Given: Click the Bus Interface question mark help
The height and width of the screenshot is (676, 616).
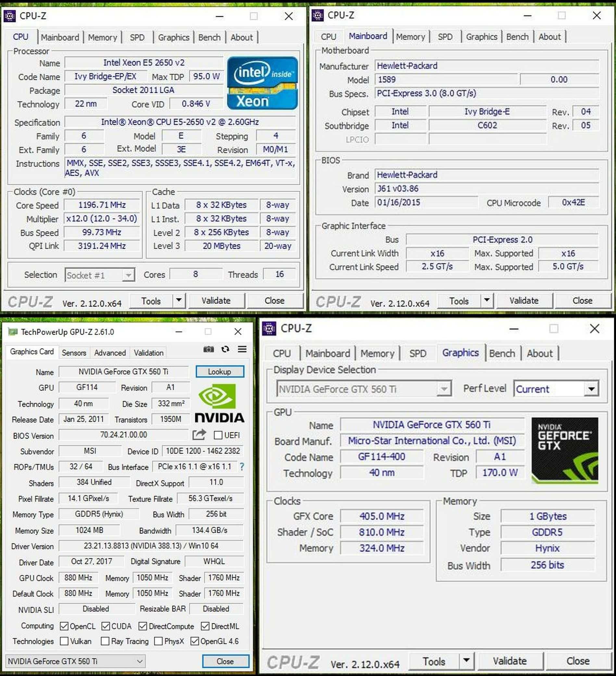Looking at the screenshot, I should (x=242, y=466).
